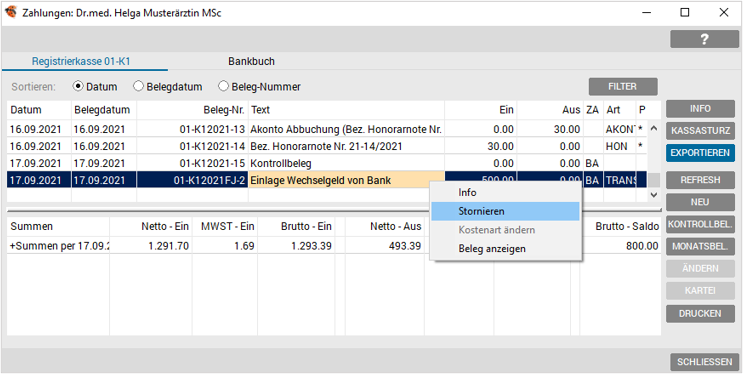This screenshot has height=374, width=743.
Task: Click the AKON Art cell
Action: (x=619, y=128)
